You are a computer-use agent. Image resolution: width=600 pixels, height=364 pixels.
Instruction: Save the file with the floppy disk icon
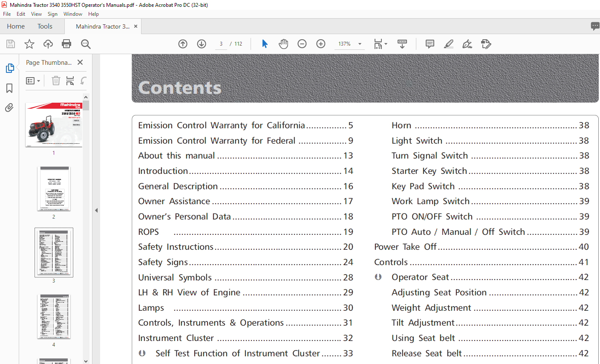click(11, 44)
